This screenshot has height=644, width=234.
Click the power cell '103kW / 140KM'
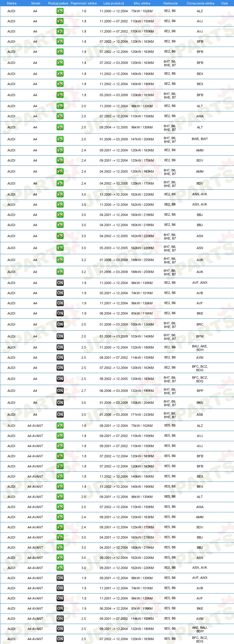(142, 336)
